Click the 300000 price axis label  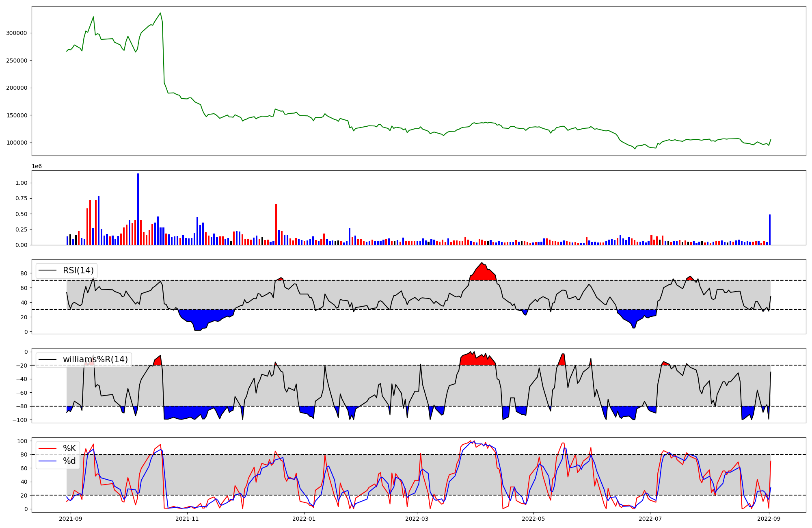point(16,33)
